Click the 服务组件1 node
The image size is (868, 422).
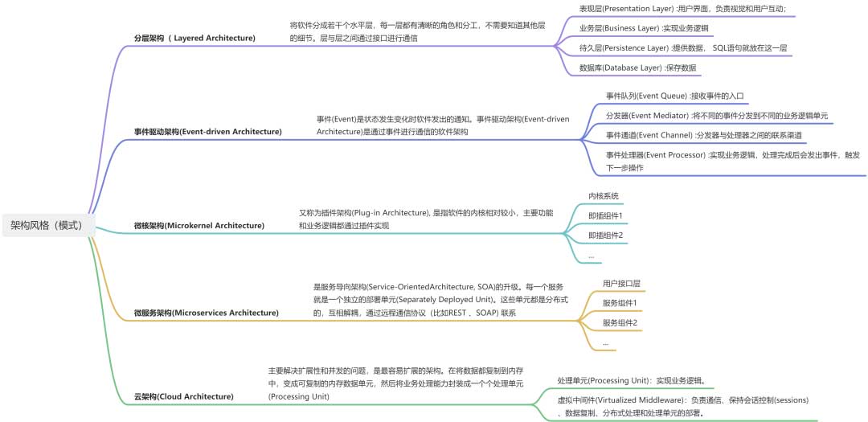620,303
